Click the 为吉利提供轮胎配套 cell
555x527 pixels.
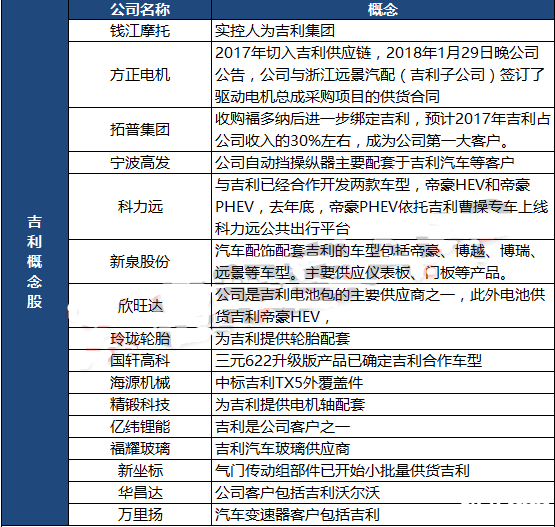(x=383, y=339)
